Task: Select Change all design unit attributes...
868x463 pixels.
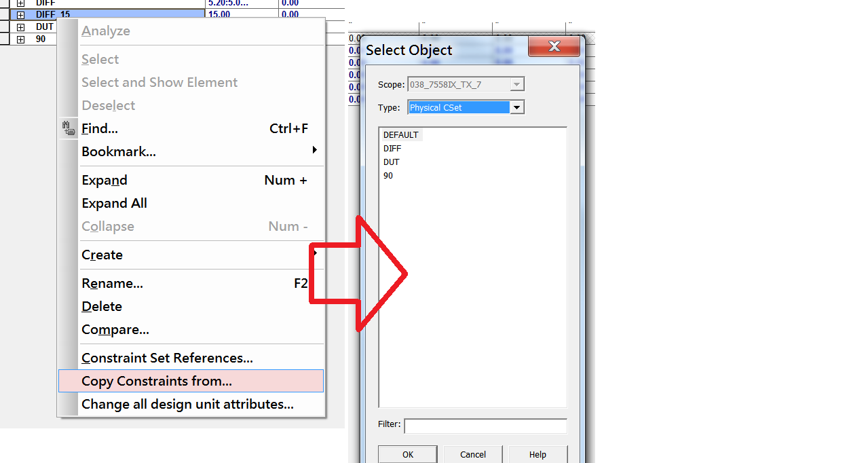Action: 195,404
